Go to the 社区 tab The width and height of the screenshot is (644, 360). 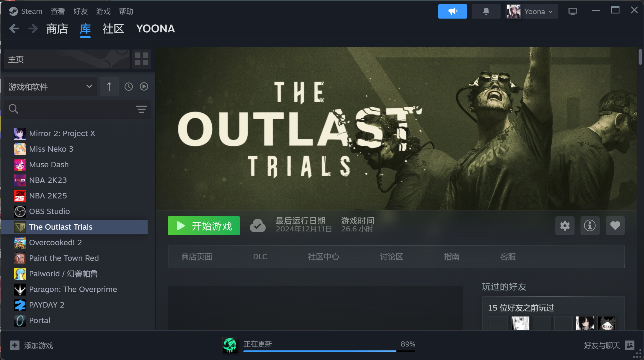(x=113, y=29)
